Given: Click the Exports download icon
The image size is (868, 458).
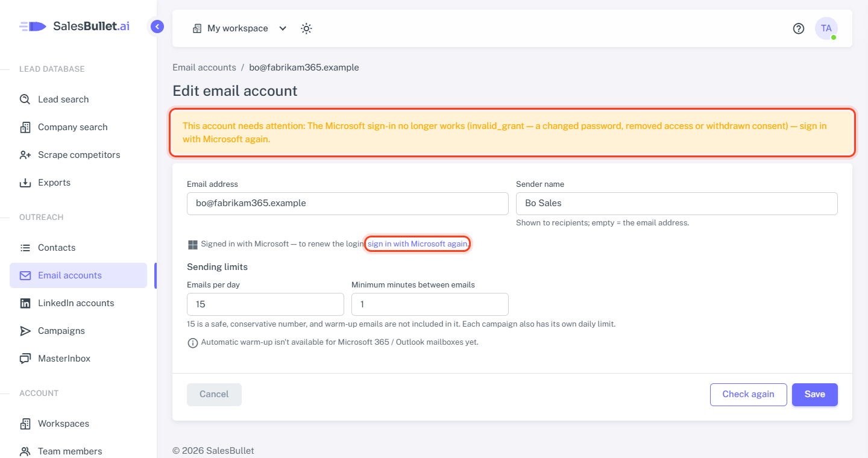Looking at the screenshot, I should pos(25,183).
